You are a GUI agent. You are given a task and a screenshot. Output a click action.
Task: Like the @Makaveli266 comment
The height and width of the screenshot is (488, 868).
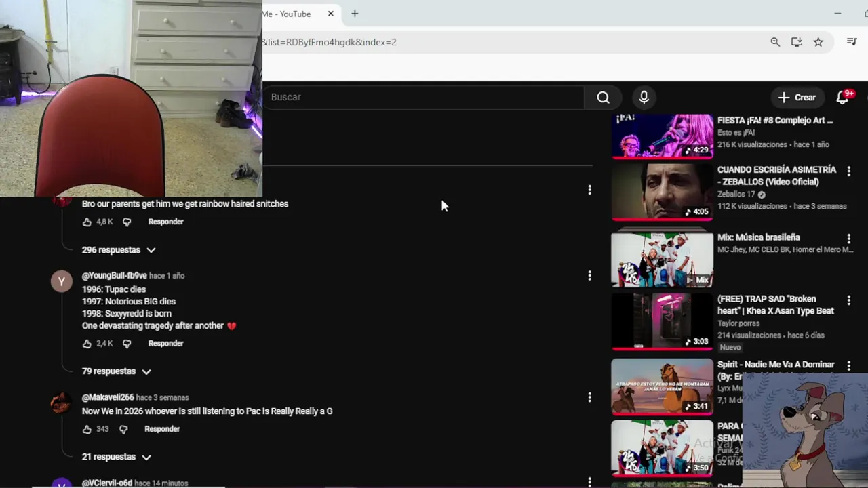pyautogui.click(x=87, y=429)
